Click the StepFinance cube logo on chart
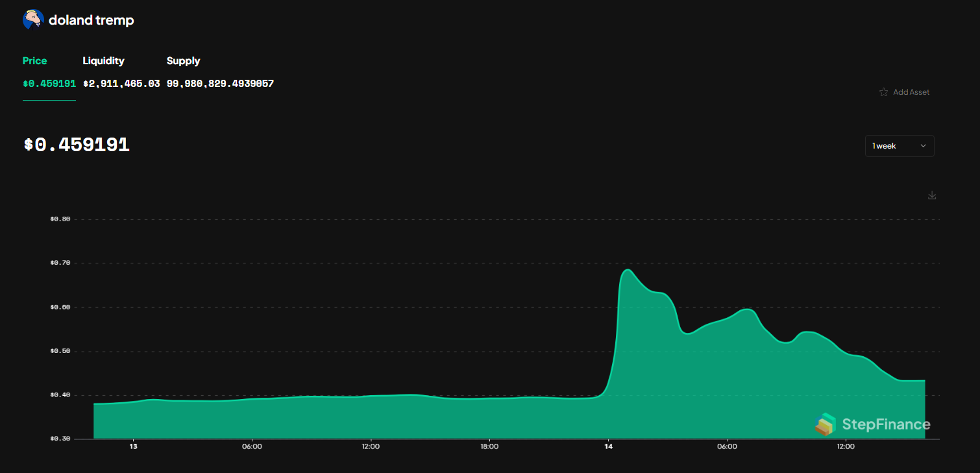 point(826,424)
